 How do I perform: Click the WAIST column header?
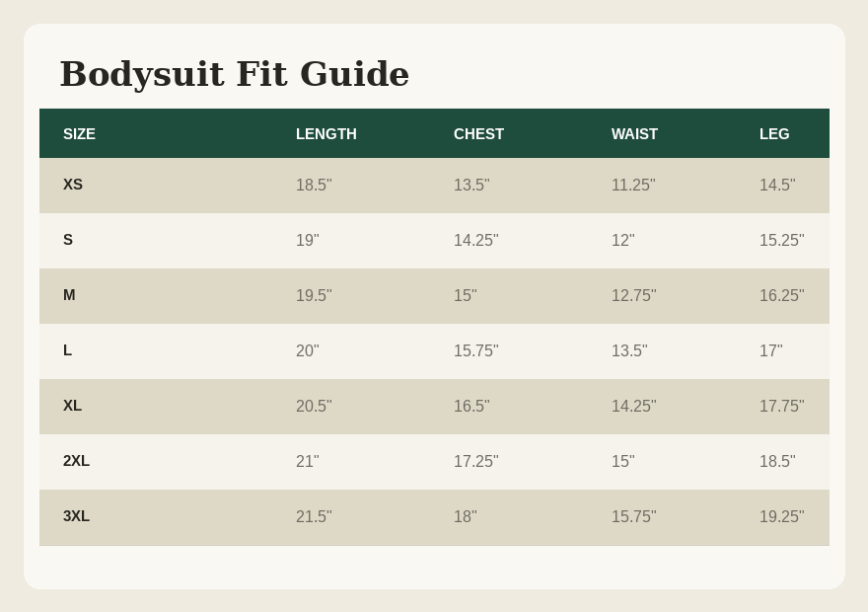tap(634, 134)
